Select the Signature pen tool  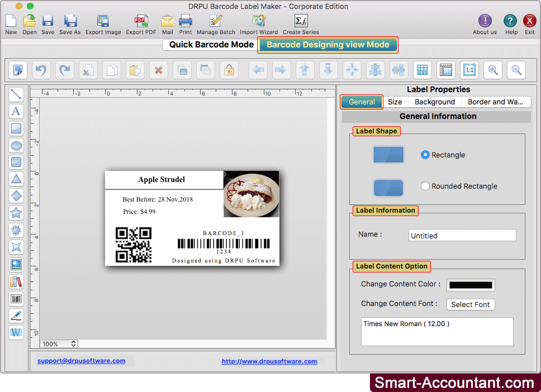[x=16, y=315]
